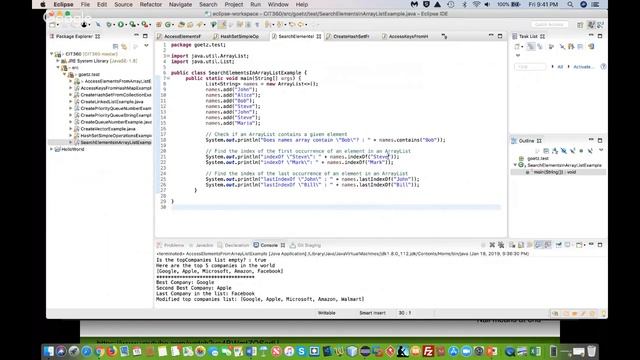Click the All link in Task List
This screenshot has width=640, height=360.
coord(560,67)
